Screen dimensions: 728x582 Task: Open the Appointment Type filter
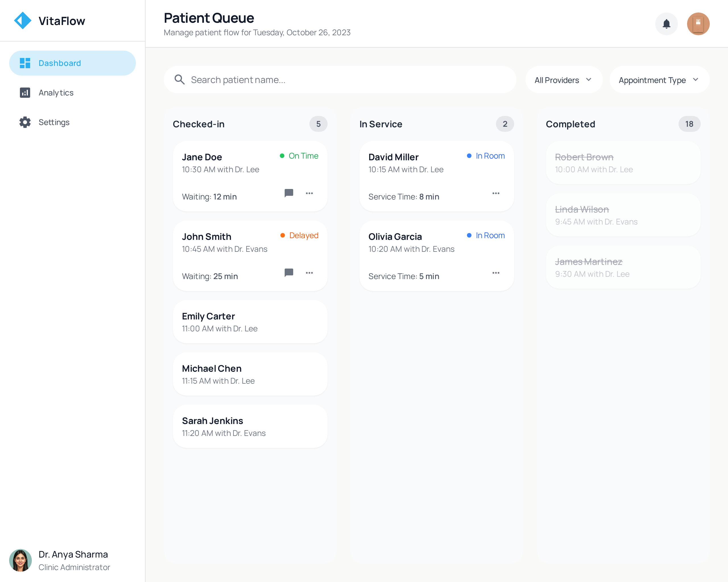point(658,80)
